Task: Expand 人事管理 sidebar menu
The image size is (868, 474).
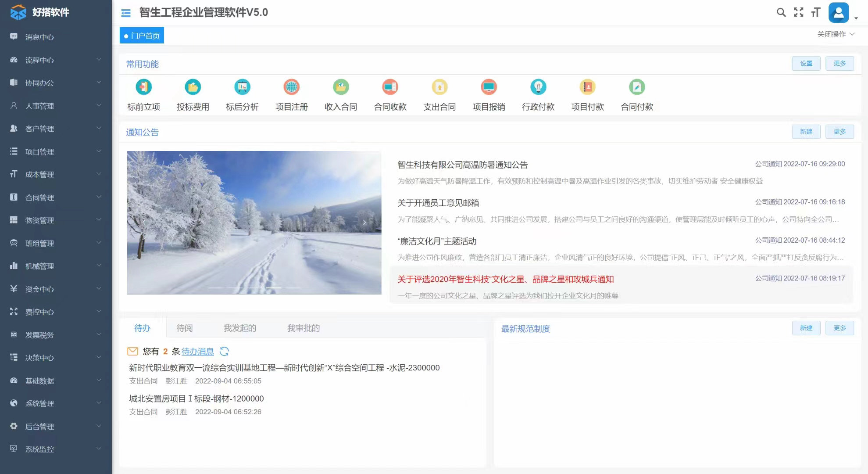Action: pos(56,106)
